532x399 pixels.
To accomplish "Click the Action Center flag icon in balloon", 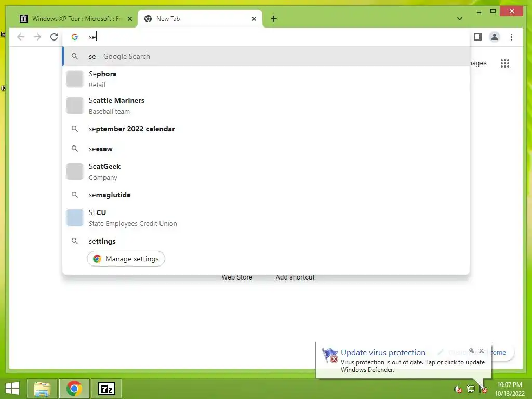I will coord(330,355).
